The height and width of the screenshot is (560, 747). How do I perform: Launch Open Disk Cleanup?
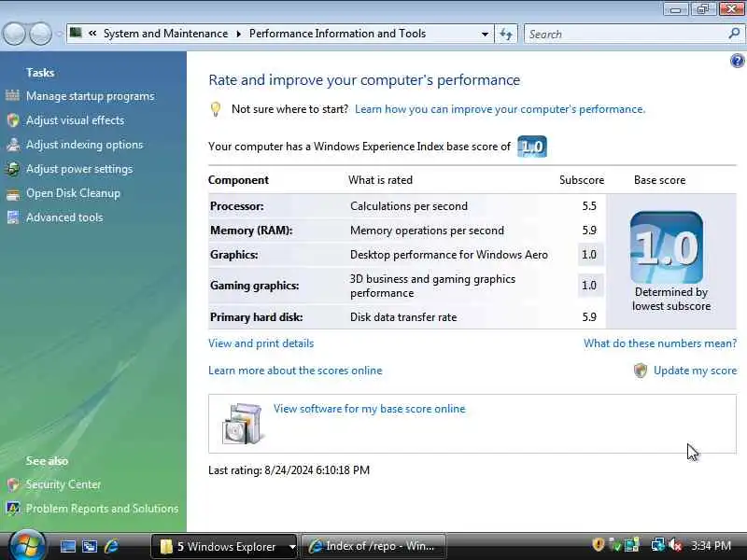pos(73,193)
